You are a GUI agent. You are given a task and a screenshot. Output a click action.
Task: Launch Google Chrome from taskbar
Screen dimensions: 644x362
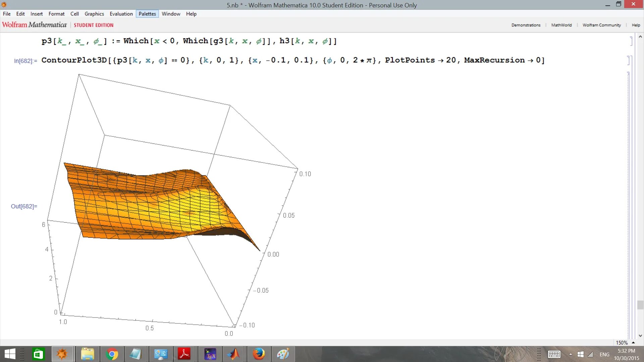[x=112, y=354]
